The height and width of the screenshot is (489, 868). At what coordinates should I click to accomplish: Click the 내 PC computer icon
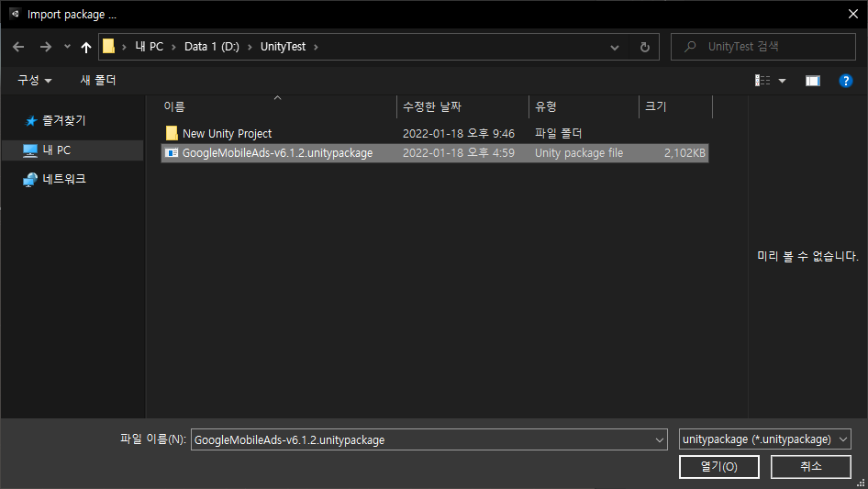30,150
